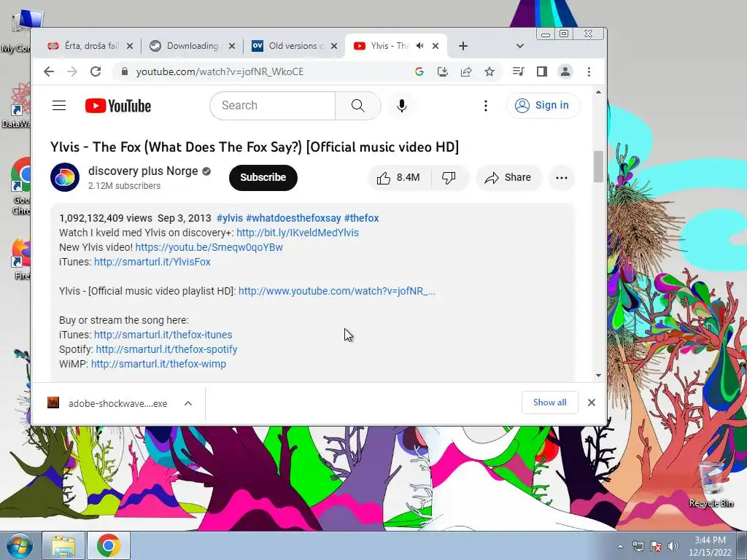747x560 pixels.
Task: Open YouTube hamburger guide menu
Action: click(x=59, y=105)
